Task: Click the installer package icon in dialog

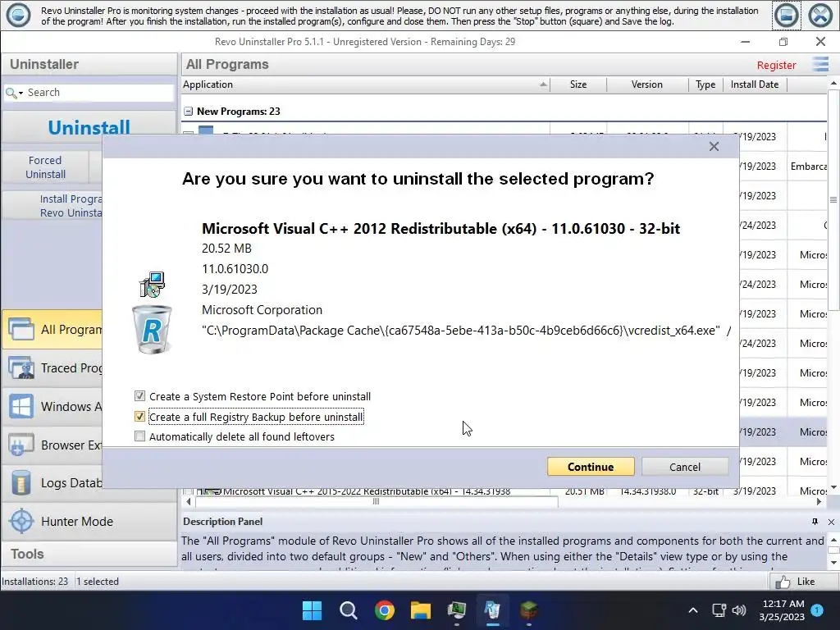Action: 152,285
